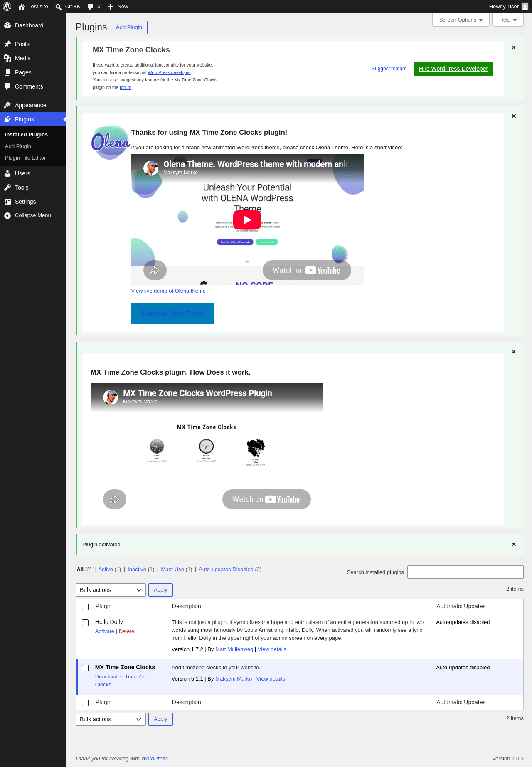532x767 pixels.
Task: Expand the Screen Options panel
Action: coord(461,20)
